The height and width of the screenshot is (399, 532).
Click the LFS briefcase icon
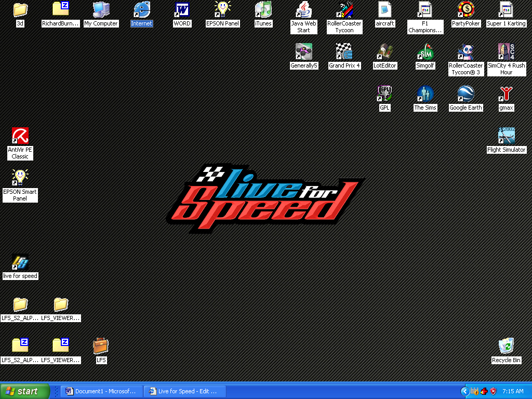pos(101,347)
